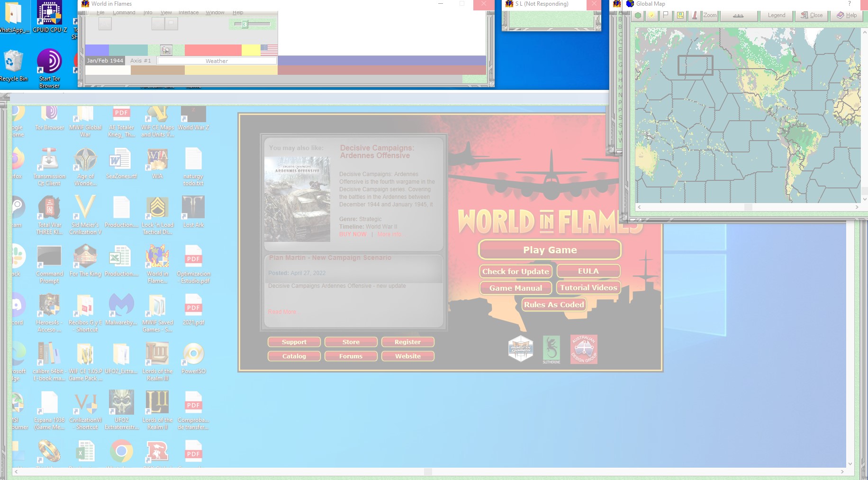Click the Matrix Games logo
Viewport: 868px width, 480px height.
pos(521,349)
